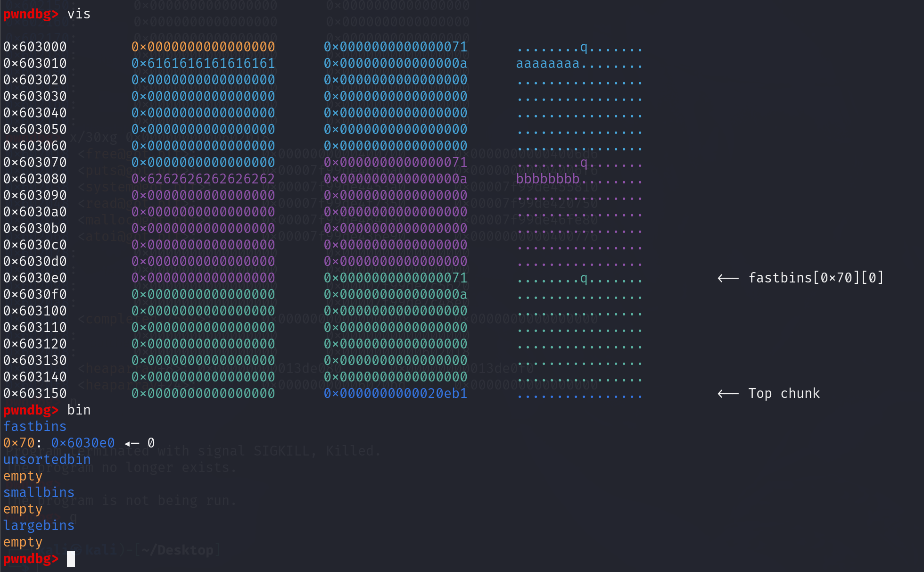Viewport: 924px width, 572px height.
Task: Click the address 0x603150
Action: click(35, 393)
